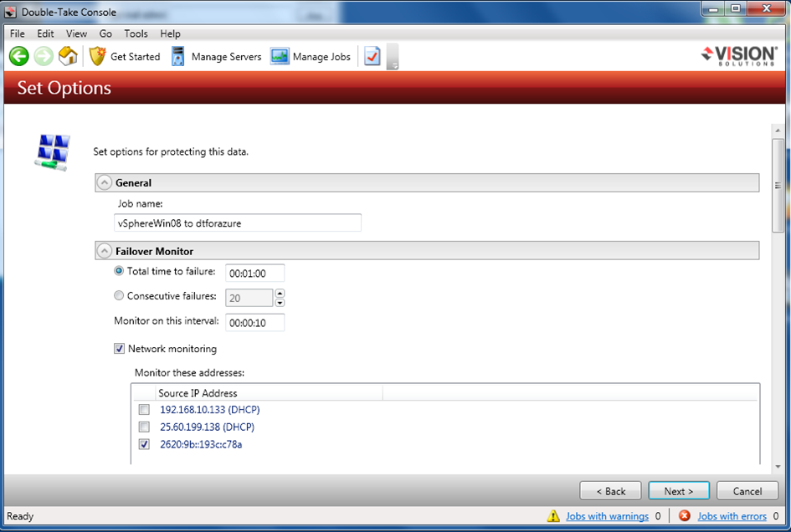Image resolution: width=791 pixels, height=532 pixels.
Task: Click the vertical scrollbar thumb
Action: tap(778, 186)
